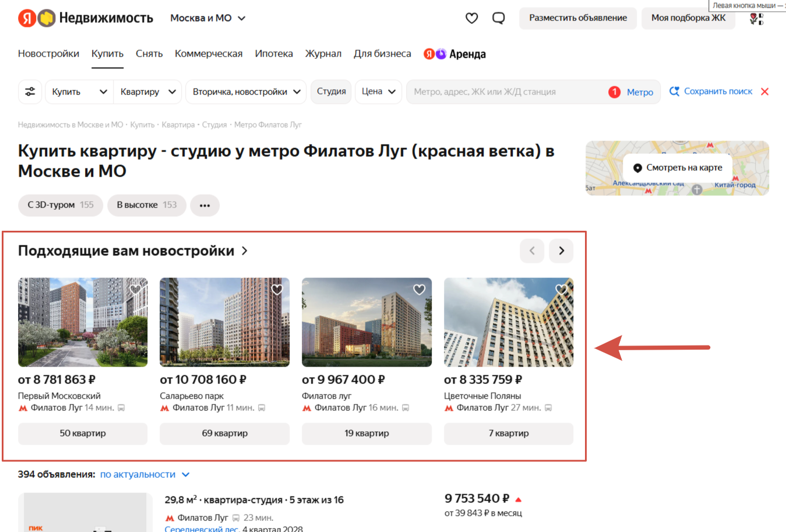The image size is (786, 532).
Task: Favorite the Филатов луг listing
Action: (419, 290)
